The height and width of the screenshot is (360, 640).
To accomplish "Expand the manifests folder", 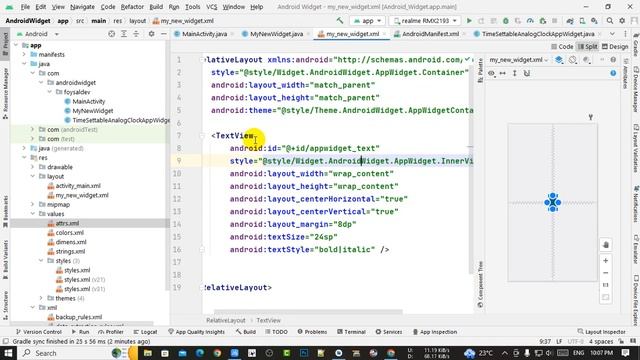I will click(24, 54).
